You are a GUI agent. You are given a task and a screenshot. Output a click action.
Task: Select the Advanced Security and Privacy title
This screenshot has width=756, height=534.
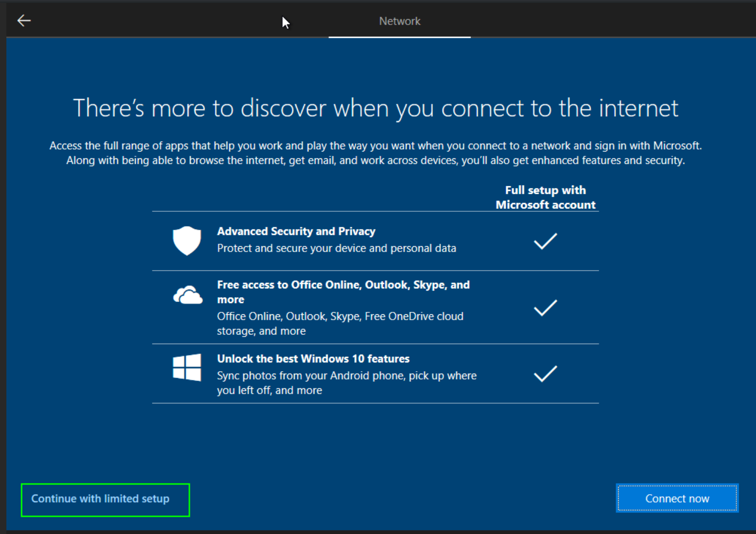click(x=296, y=231)
